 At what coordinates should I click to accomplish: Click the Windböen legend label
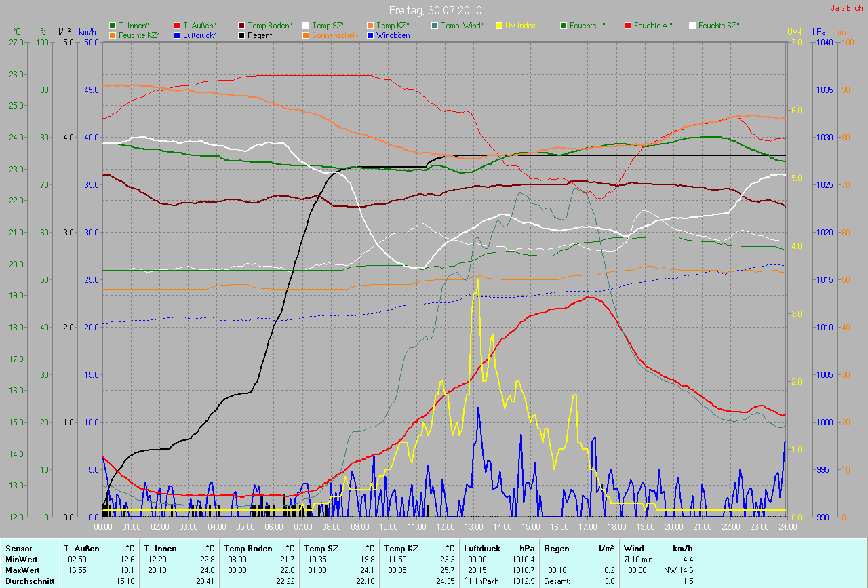(x=393, y=35)
